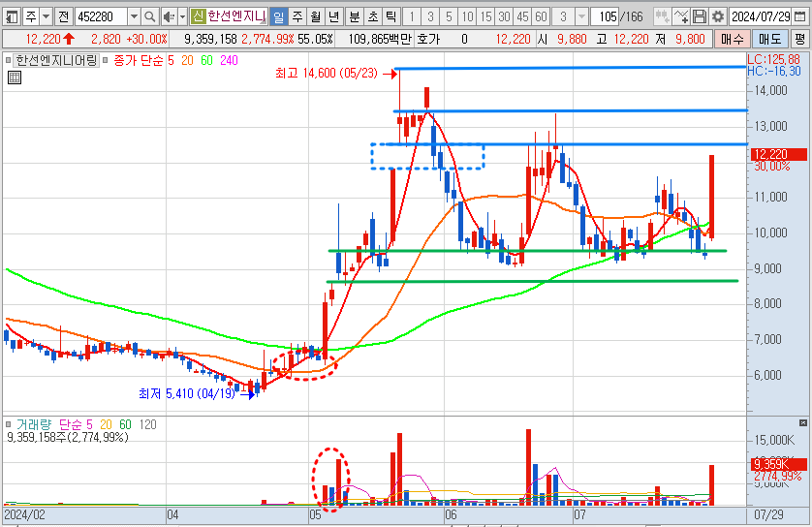
Task: Click the magenta 240 moving average label
Action: pyautogui.click(x=229, y=61)
